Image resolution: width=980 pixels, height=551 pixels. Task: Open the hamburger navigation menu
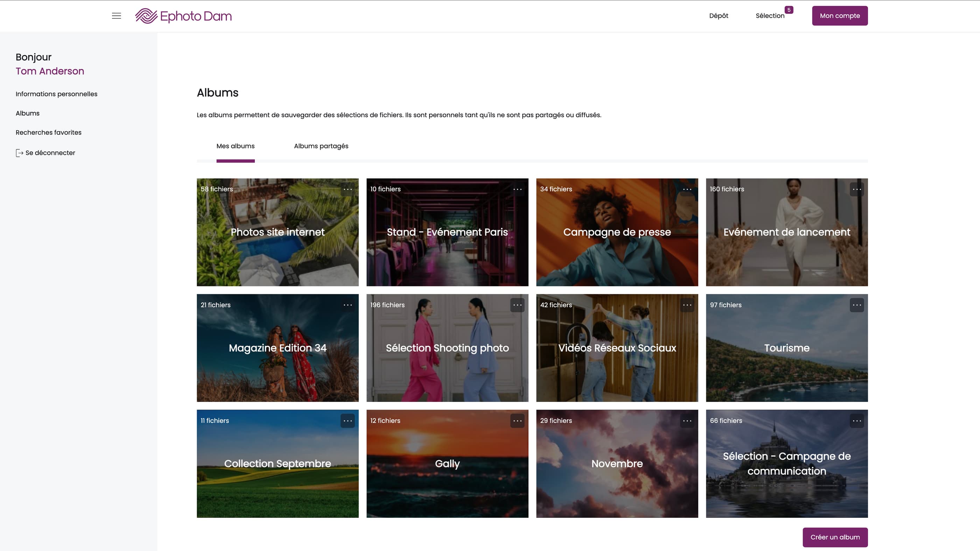(116, 16)
